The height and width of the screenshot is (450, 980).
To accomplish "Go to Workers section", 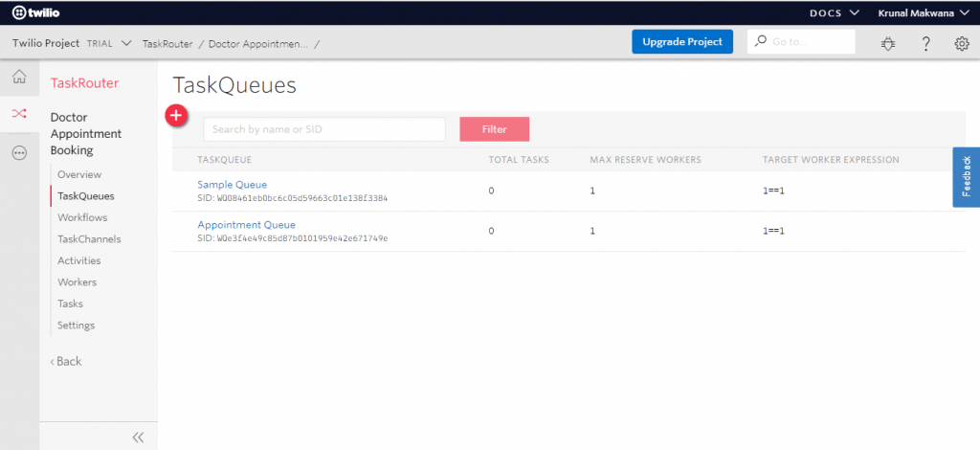I will [x=77, y=281].
